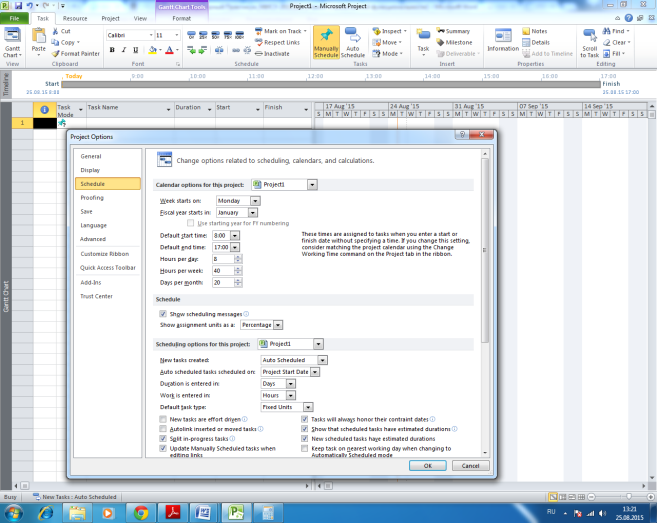Open Customize Ribbon options category
This screenshot has height=523, width=657.
pyautogui.click(x=108, y=254)
